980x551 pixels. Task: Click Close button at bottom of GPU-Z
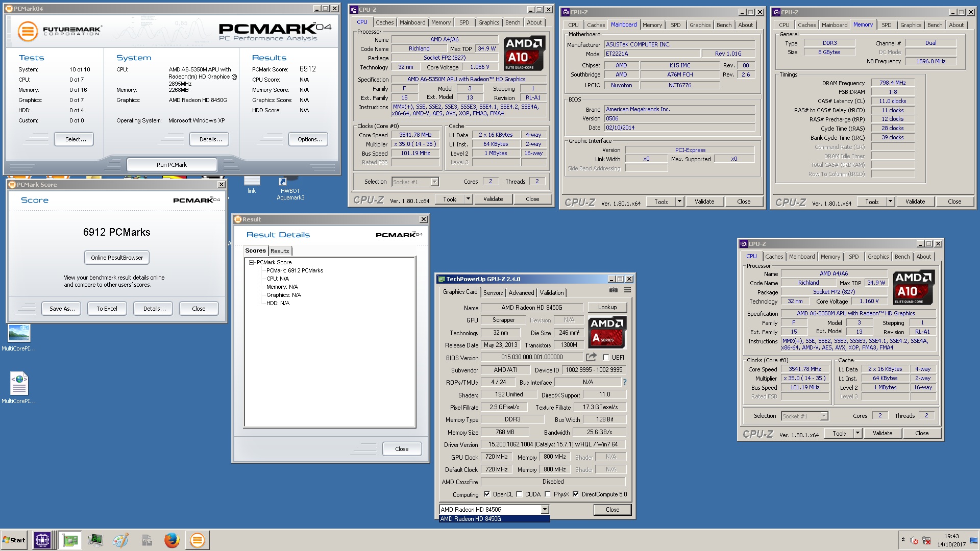click(x=612, y=510)
